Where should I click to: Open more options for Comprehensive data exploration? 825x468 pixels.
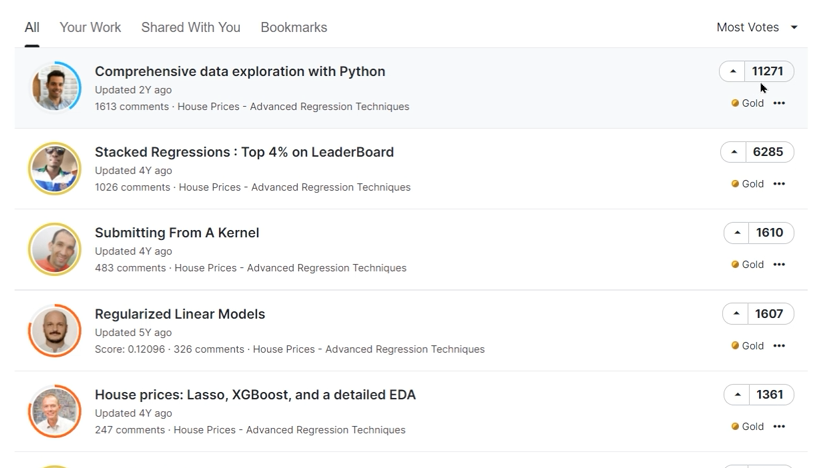779,103
